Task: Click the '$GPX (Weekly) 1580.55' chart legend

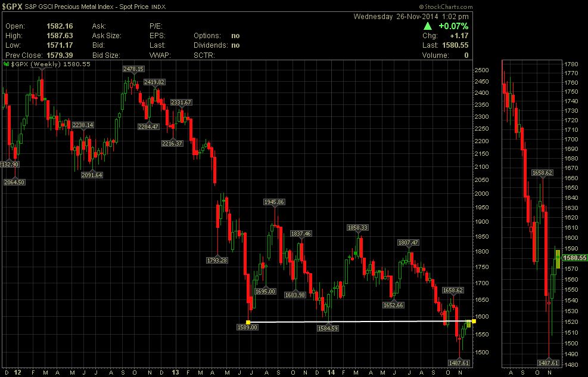Action: pos(51,64)
